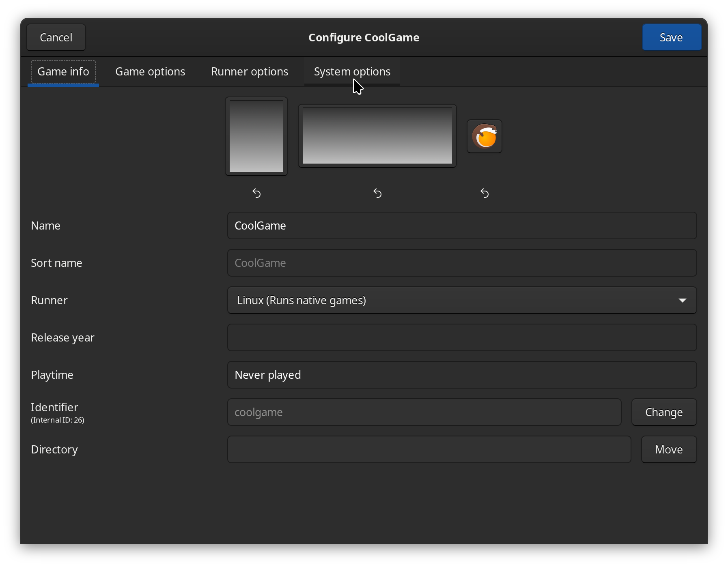Switch to the Game info tab
Viewport: 728px width, 567px height.
click(63, 72)
